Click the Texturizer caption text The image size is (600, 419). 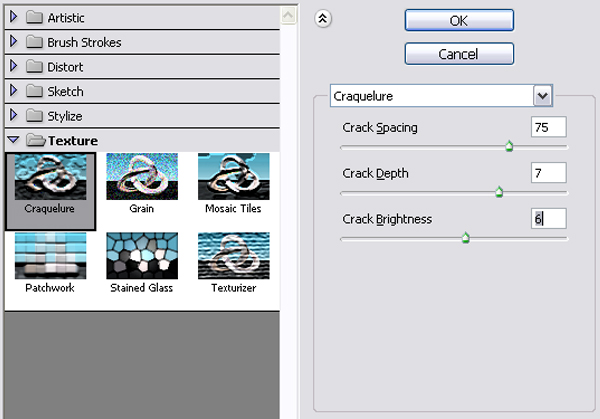234,288
